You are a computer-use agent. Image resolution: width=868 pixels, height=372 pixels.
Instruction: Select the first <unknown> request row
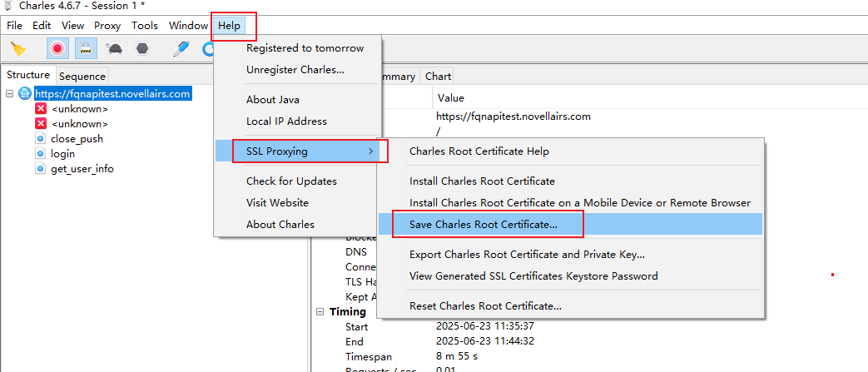click(79, 109)
